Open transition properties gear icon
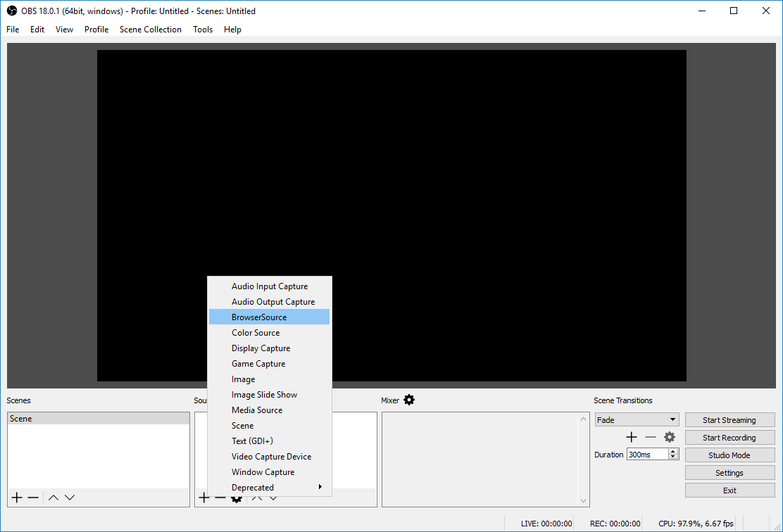The height and width of the screenshot is (532, 783). click(x=670, y=437)
